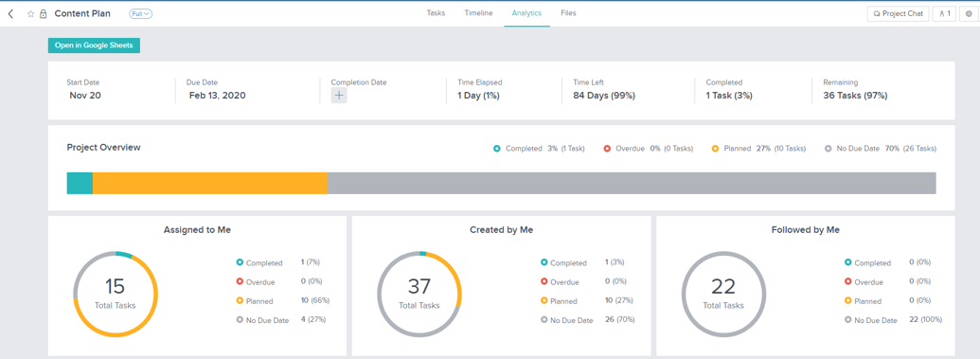Viewport: 980px width, 359px height.
Task: Click Completed marker in Created by Me
Action: coord(544,262)
